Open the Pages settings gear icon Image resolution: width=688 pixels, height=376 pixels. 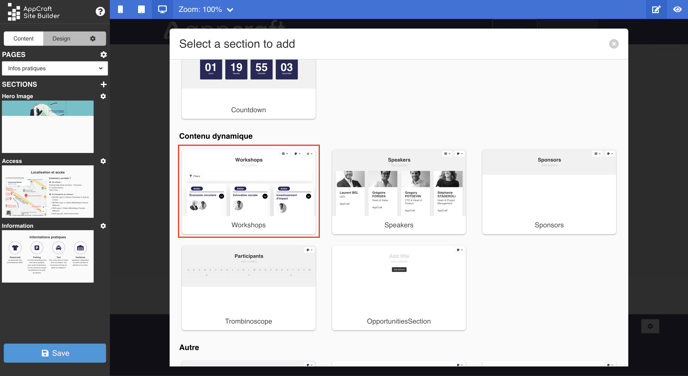point(104,54)
